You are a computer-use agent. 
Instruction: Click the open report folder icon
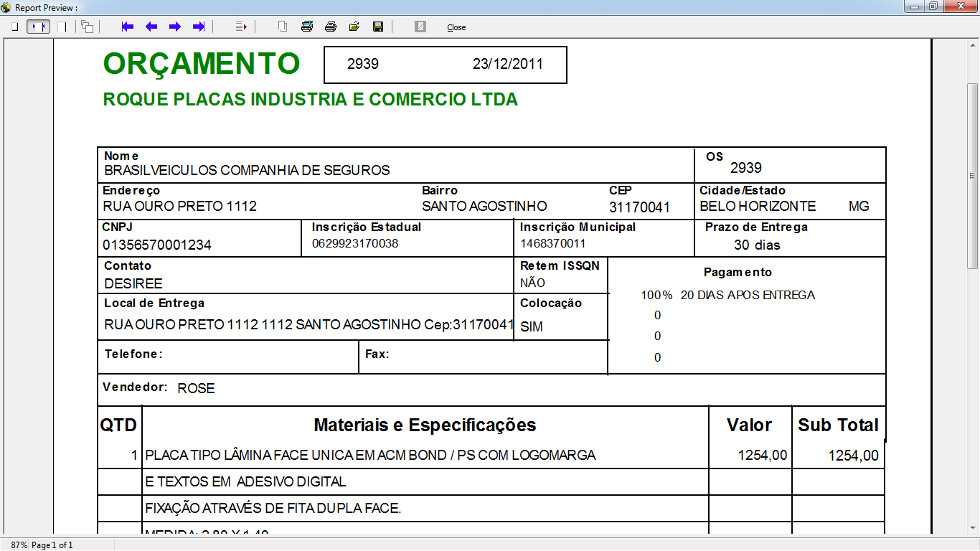click(x=354, y=27)
